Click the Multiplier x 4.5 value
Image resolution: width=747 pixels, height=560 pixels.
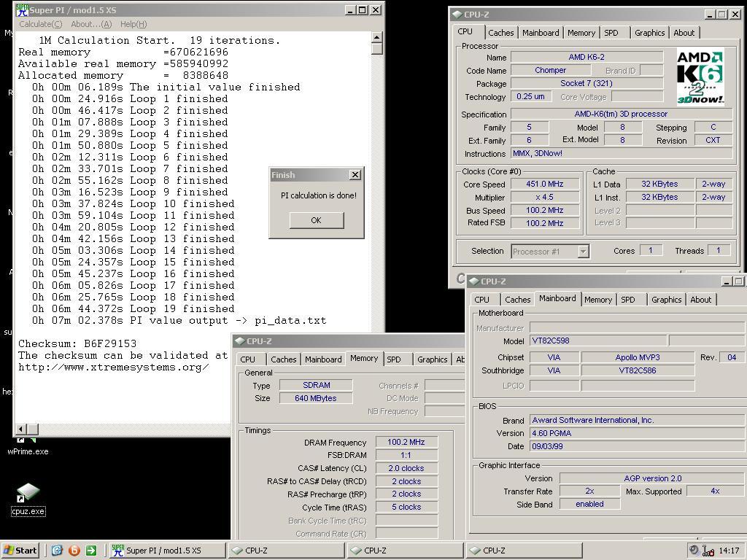coord(545,197)
